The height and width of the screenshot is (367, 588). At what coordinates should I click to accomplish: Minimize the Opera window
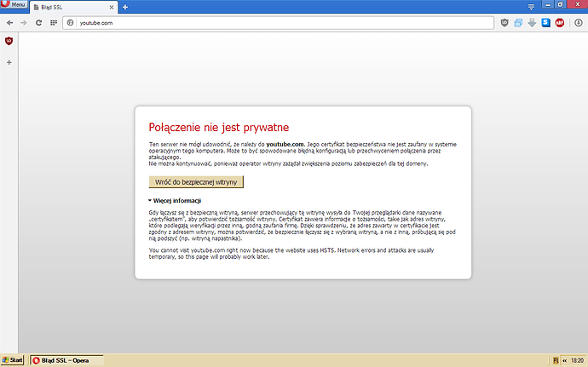tap(548, 4)
